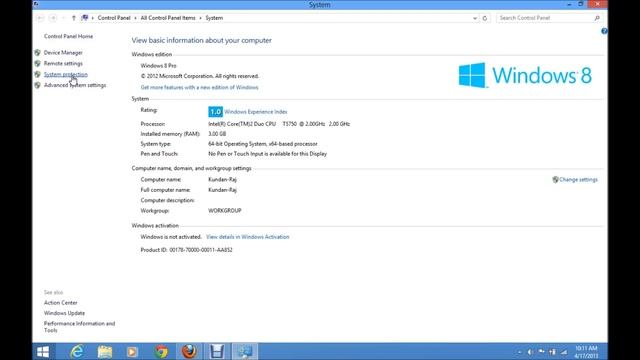This screenshot has width=640, height=360.
Task: Click Get more features with a new edition link
Action: (200, 87)
